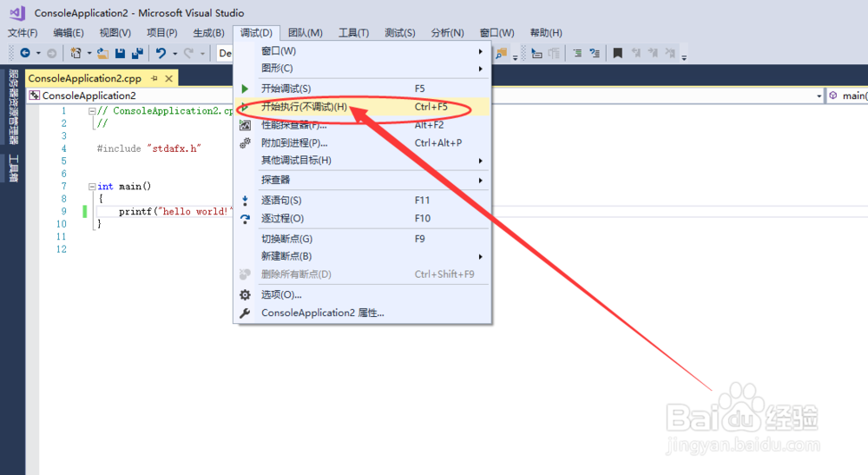
Task: Select ConsoleApplication2 属性...
Action: (x=363, y=313)
